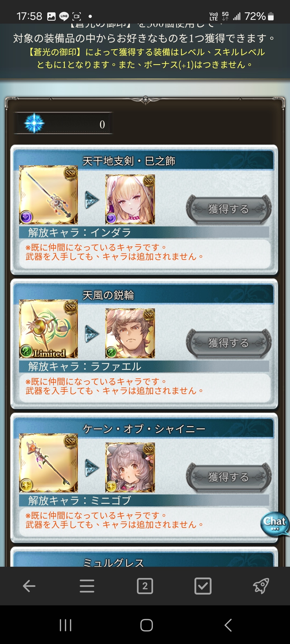Tap the blue 蒼光の御印 sigil icon
The width and height of the screenshot is (290, 644).
click(34, 123)
